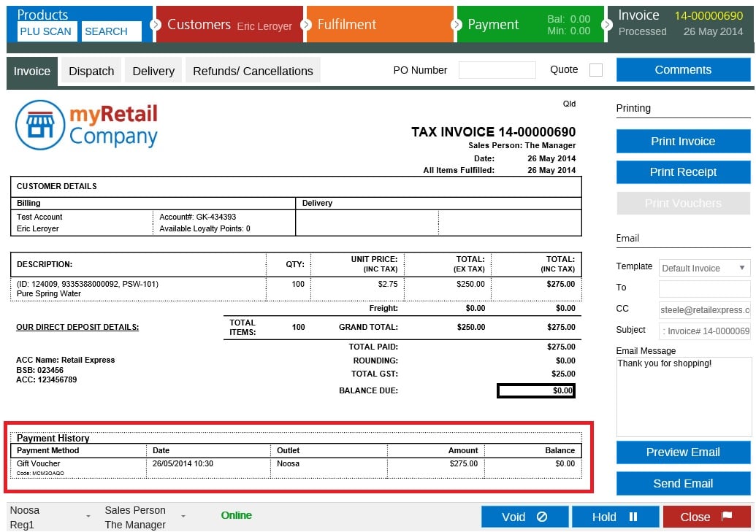The height and width of the screenshot is (532, 756).
Task: Click the voucher Code: MCM3OAQO text
Action: (40, 474)
